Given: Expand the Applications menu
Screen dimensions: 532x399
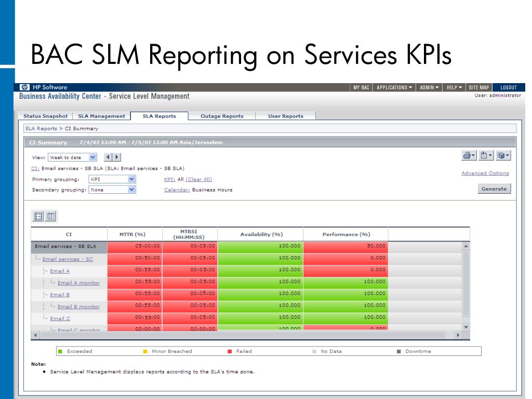Looking at the screenshot, I should [x=394, y=87].
